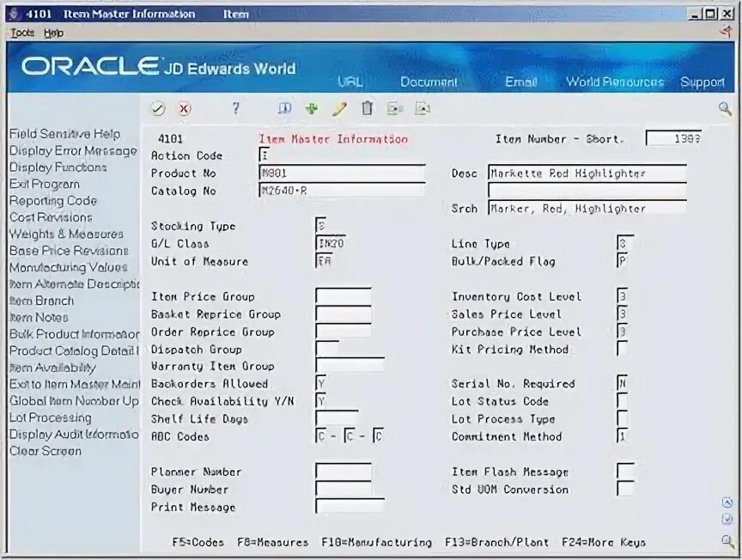The image size is (742, 560).
Task: Open Base Price Revisions option
Action: point(69,251)
